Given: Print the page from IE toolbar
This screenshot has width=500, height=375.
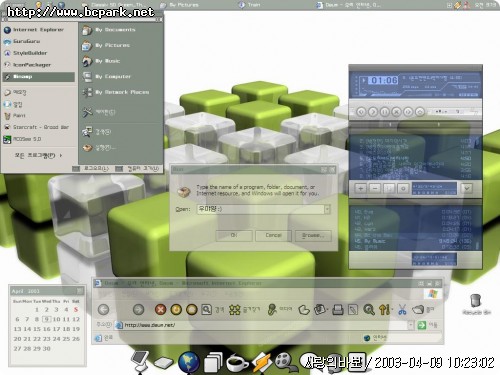Looking at the screenshot, I should pyautogui.click(x=338, y=310).
